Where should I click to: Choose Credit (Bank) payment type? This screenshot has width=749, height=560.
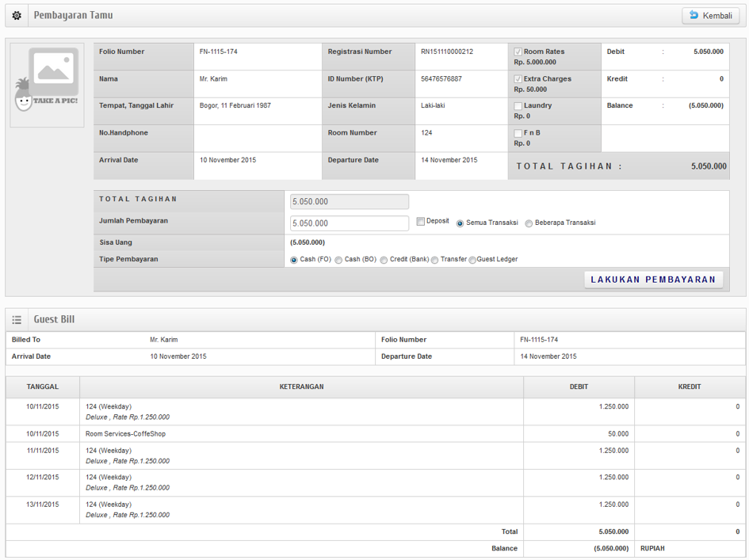(x=384, y=260)
